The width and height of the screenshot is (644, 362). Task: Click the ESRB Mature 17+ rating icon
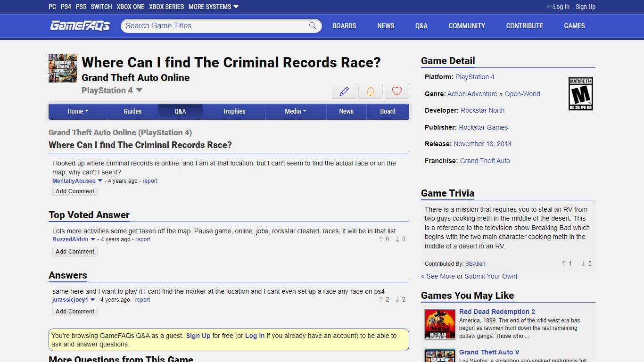pos(580,94)
